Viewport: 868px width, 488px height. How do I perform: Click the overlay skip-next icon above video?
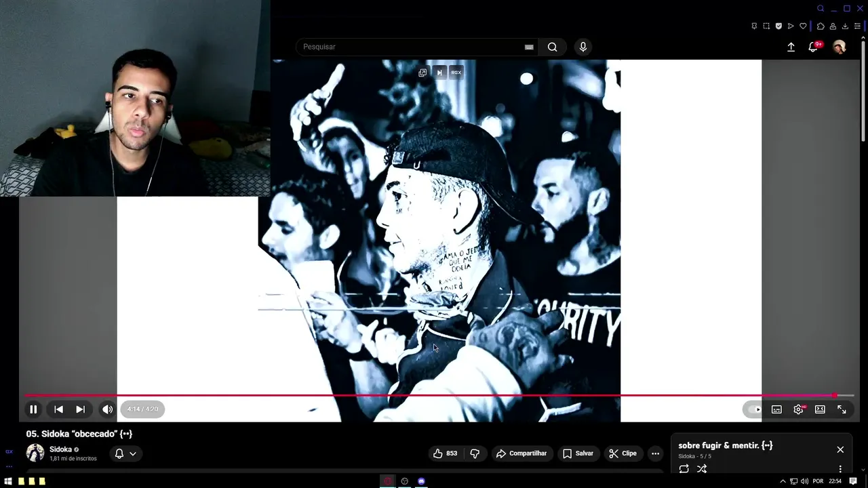[x=439, y=73]
